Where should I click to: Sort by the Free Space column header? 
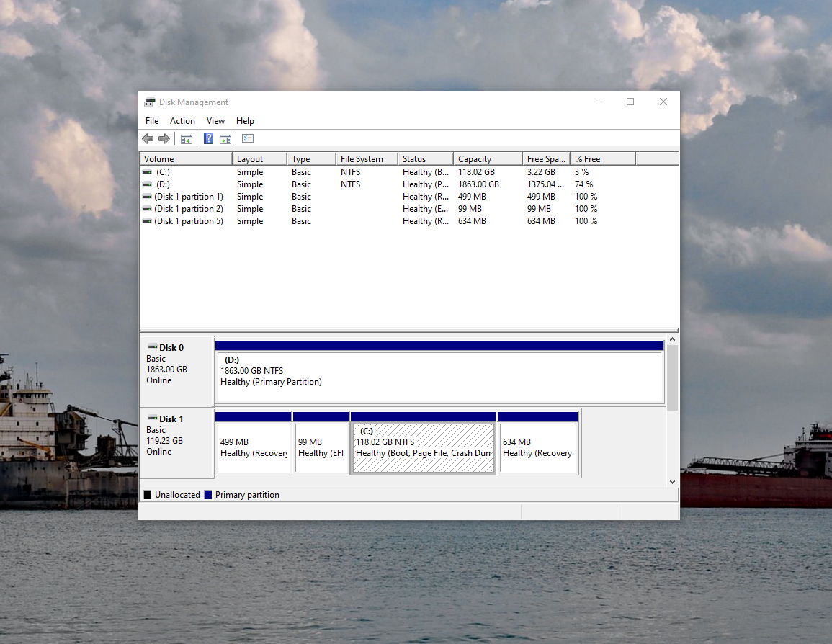coord(546,158)
